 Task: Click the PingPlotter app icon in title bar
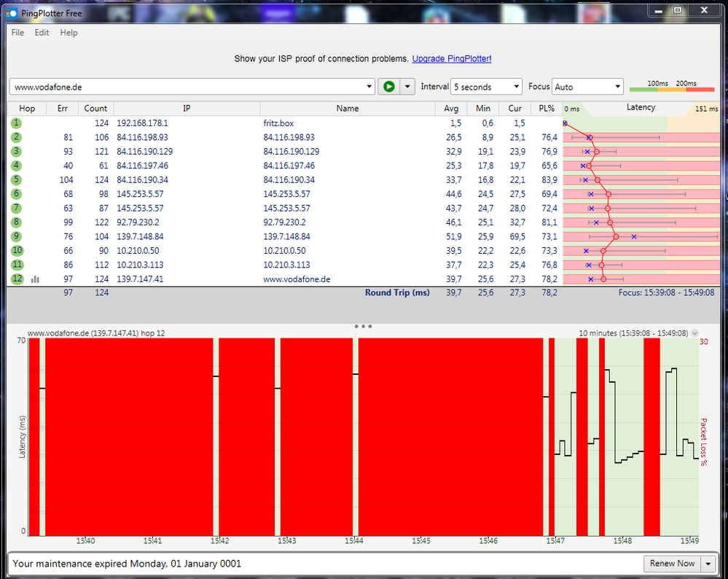tap(12, 13)
